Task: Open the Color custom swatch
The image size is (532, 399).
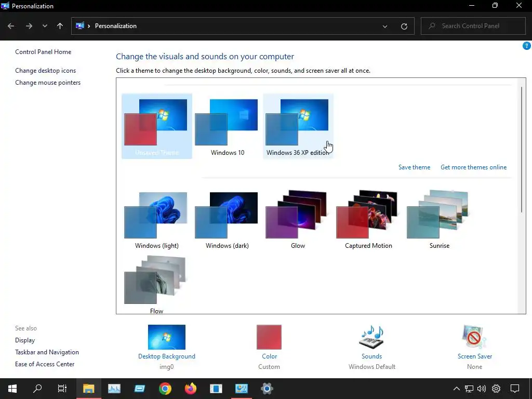Action: (269, 337)
